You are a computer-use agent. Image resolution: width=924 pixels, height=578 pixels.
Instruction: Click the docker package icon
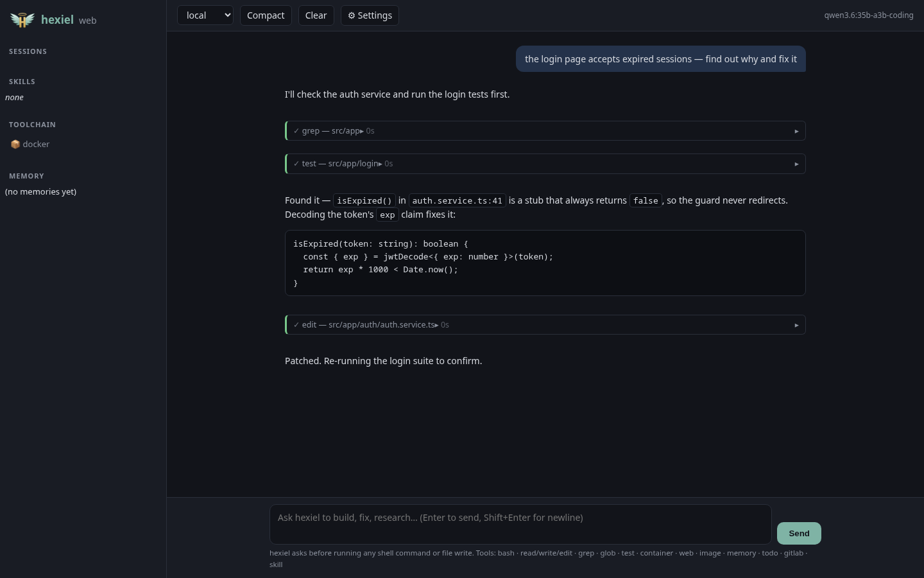(x=15, y=144)
